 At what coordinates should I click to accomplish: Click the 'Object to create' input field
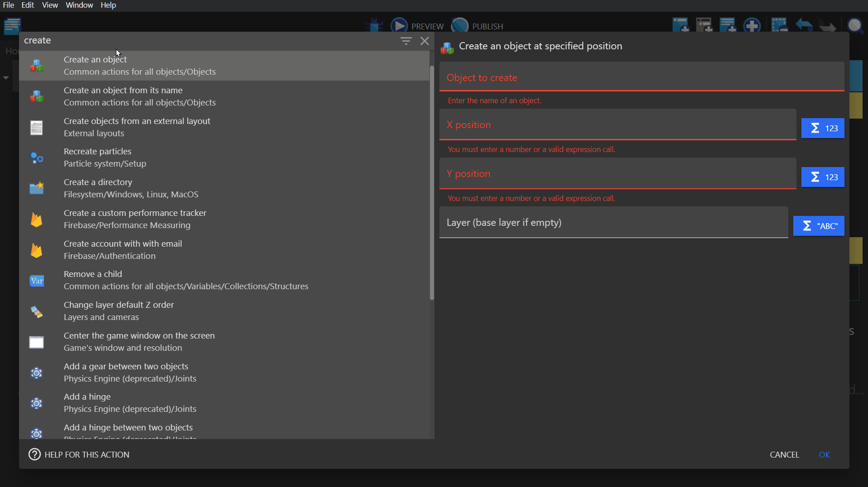tap(641, 77)
